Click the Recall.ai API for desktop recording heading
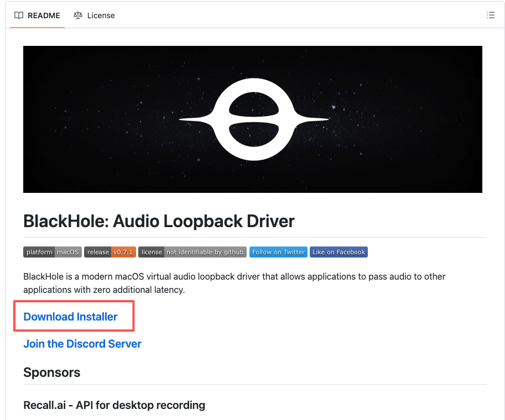 point(114,405)
